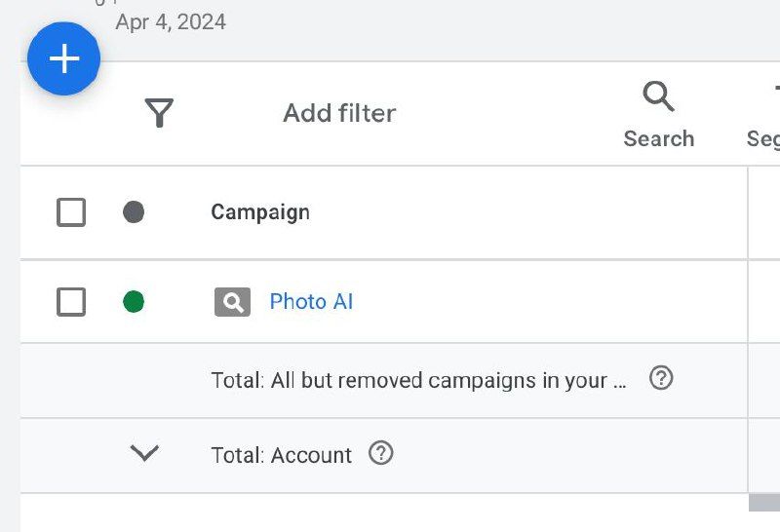Image resolution: width=780 pixels, height=532 pixels.
Task: Select the Total: All but removed campaigns row
Action: coord(418,380)
